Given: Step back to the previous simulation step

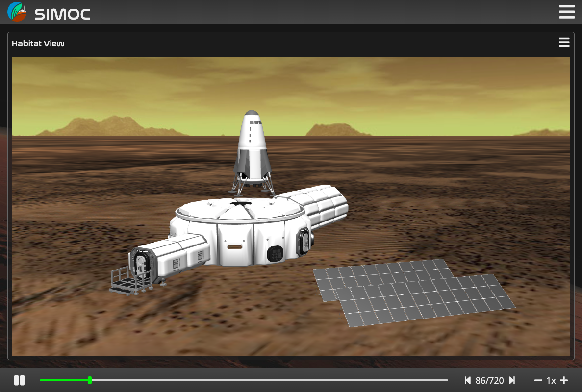Looking at the screenshot, I should pos(468,380).
